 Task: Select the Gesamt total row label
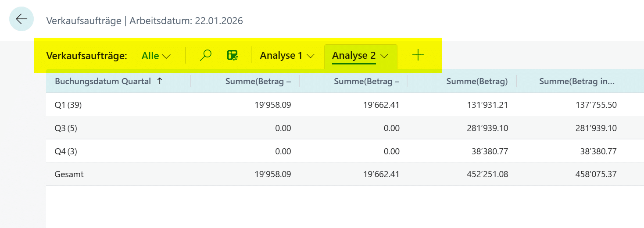coord(69,174)
